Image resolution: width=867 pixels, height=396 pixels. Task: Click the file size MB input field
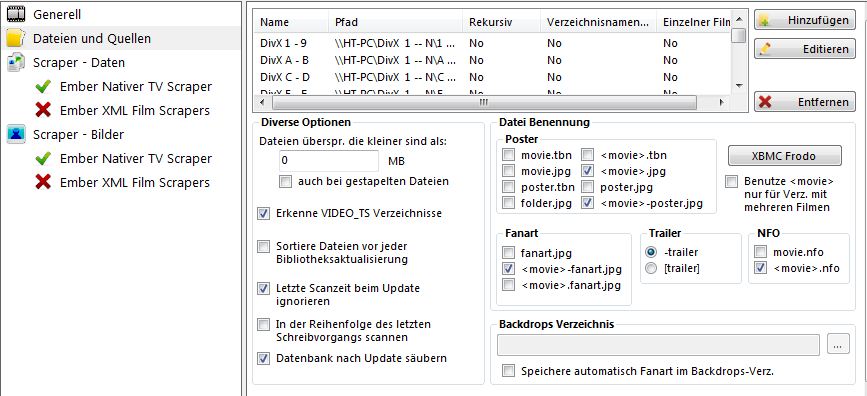click(329, 161)
